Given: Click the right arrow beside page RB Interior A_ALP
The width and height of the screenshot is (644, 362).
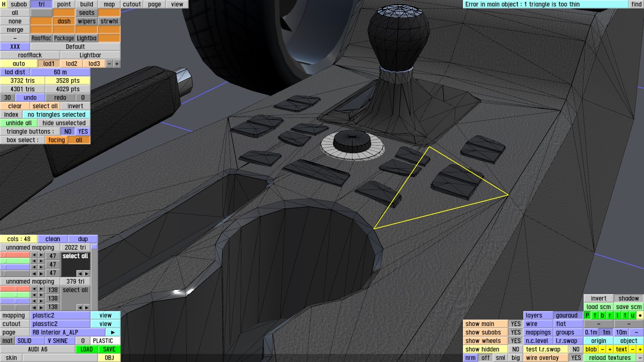Looking at the screenshot, I should pos(113,332).
